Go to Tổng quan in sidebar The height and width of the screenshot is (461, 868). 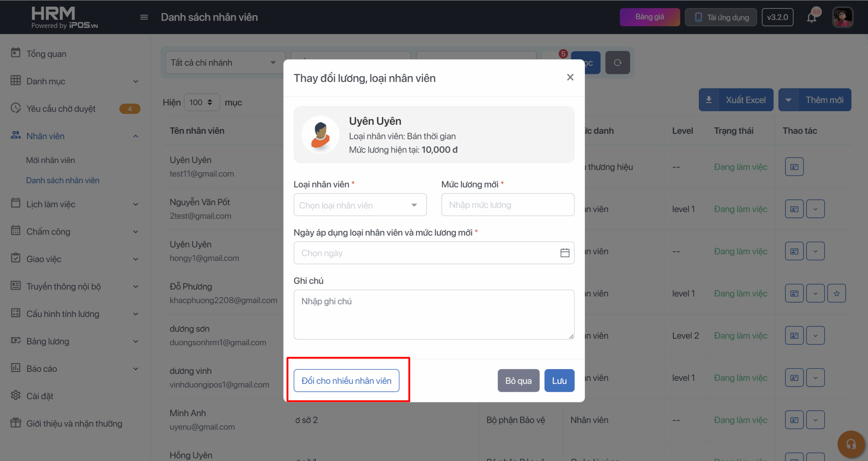(x=46, y=54)
